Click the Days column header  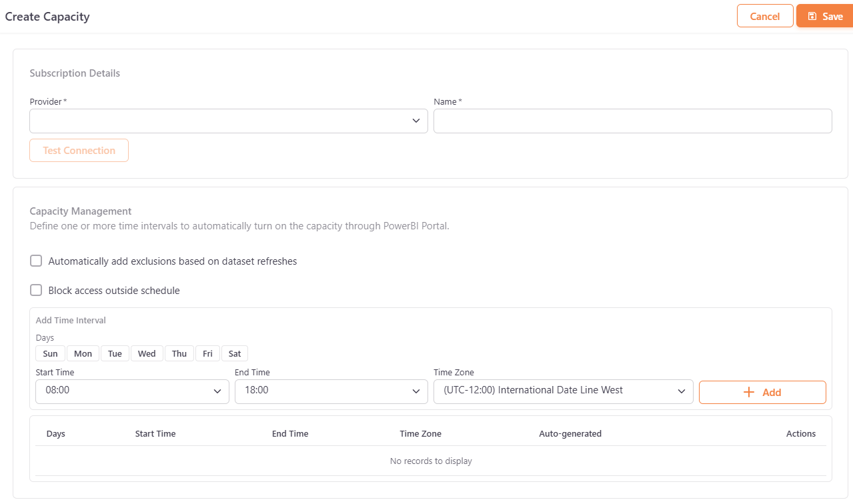[56, 433]
